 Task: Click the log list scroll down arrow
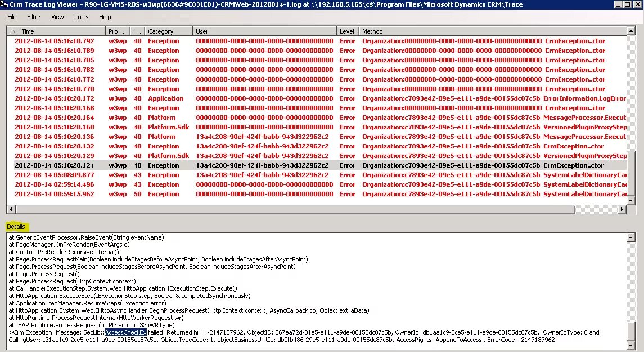tap(631, 201)
